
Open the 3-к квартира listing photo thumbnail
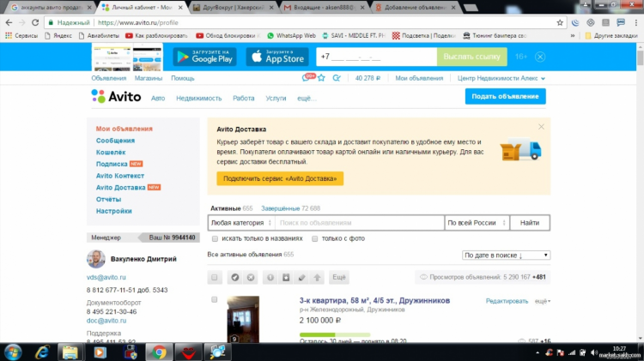(243, 319)
